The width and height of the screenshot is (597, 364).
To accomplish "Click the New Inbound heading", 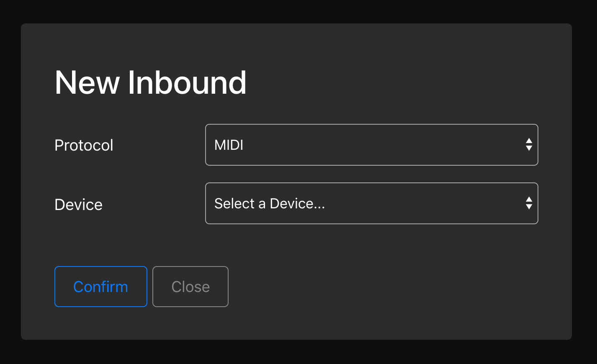I will pos(150,82).
